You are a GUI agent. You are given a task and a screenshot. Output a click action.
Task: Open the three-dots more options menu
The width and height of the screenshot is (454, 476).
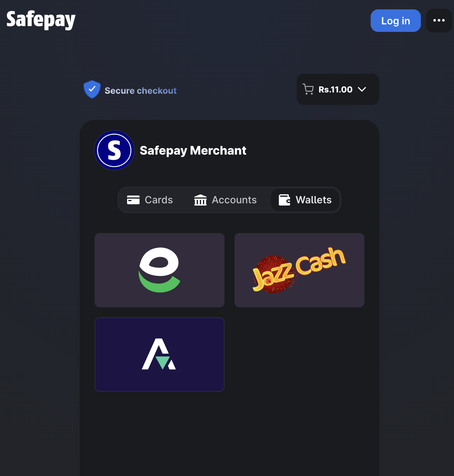point(439,21)
